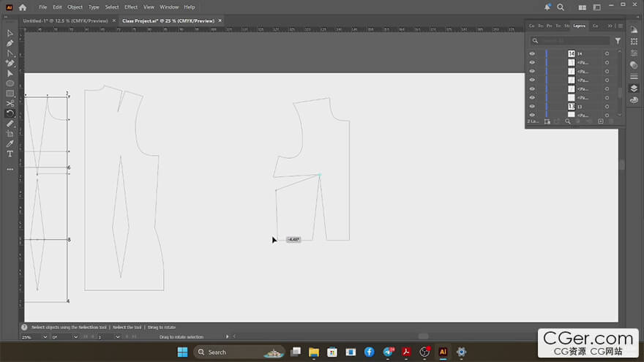Viewport: 644px width, 362px height.
Task: Click the target circle for layer 13
Action: 607,107
